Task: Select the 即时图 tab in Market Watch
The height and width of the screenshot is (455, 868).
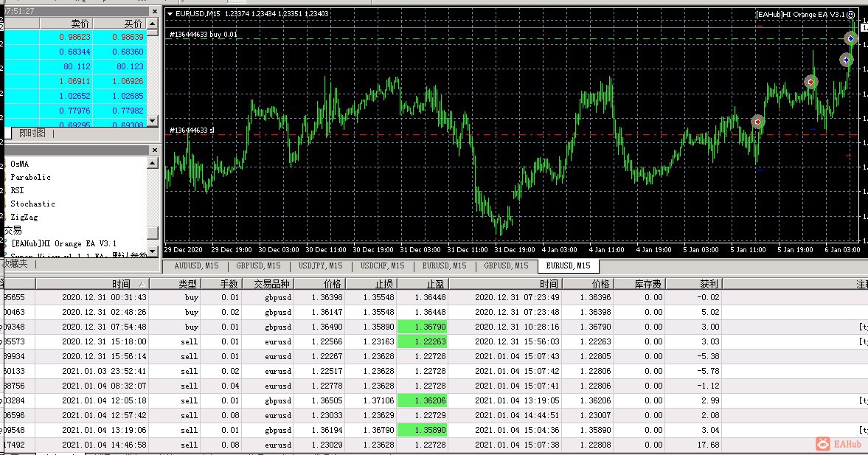Action: (32, 133)
